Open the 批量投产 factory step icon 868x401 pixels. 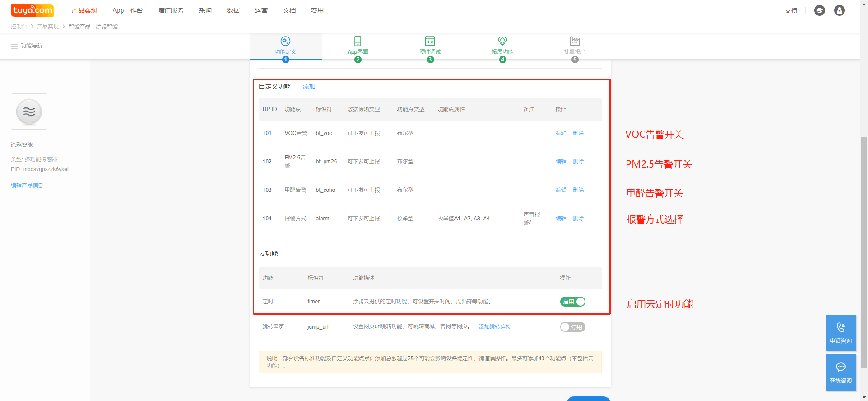coord(575,41)
